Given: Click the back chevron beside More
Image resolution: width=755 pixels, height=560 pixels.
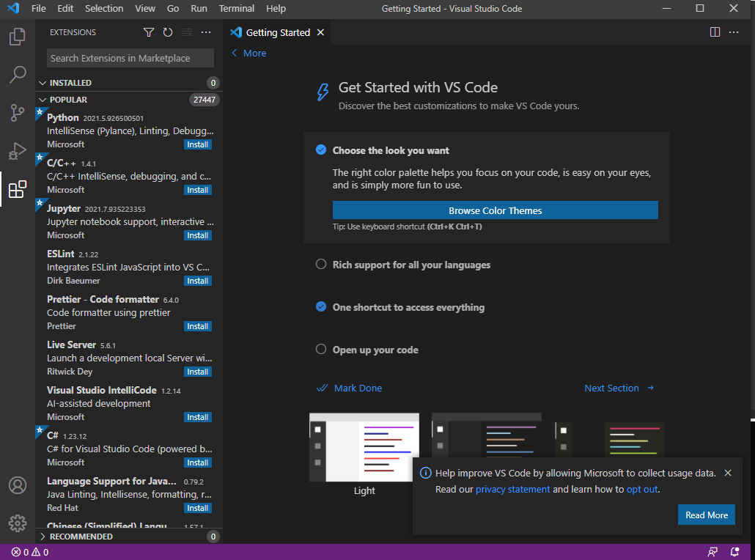Looking at the screenshot, I should [x=235, y=53].
